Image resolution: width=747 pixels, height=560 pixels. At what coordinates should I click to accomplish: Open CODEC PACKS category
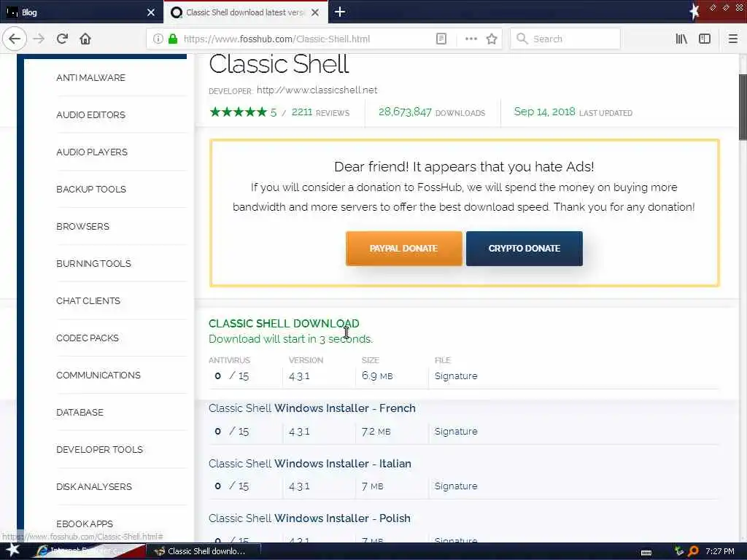pos(88,338)
